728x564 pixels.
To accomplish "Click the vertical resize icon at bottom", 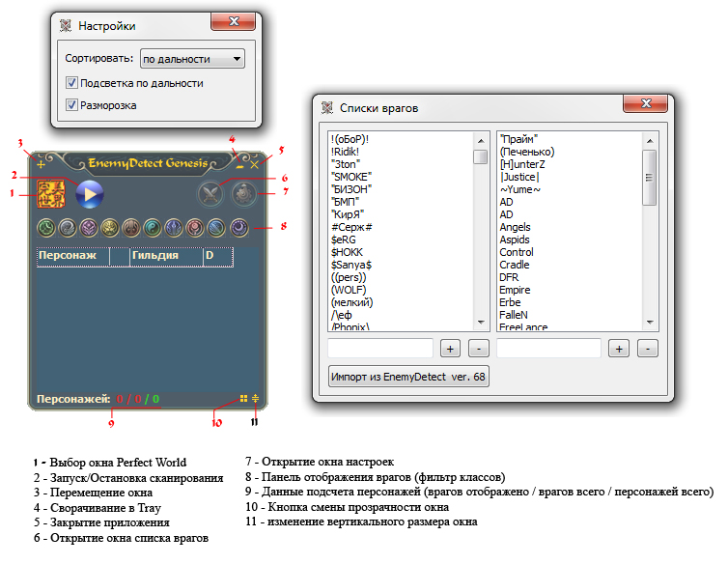I will [x=255, y=399].
